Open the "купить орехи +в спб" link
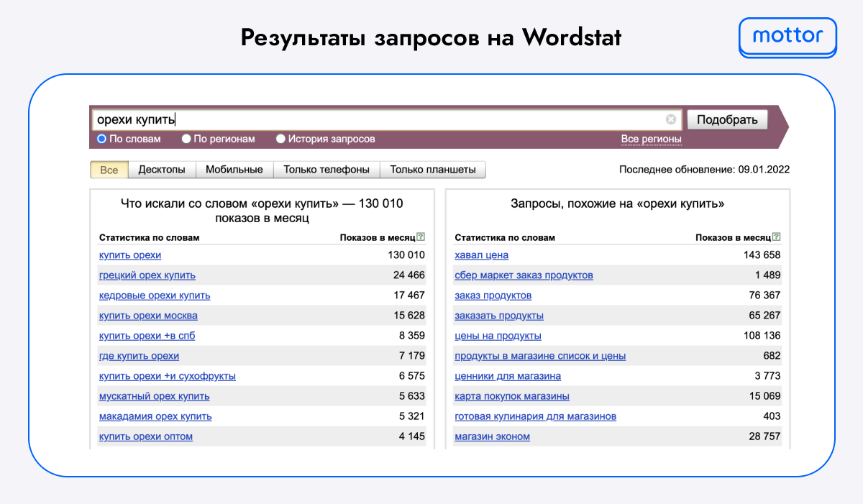Image resolution: width=863 pixels, height=504 pixels. 147,336
